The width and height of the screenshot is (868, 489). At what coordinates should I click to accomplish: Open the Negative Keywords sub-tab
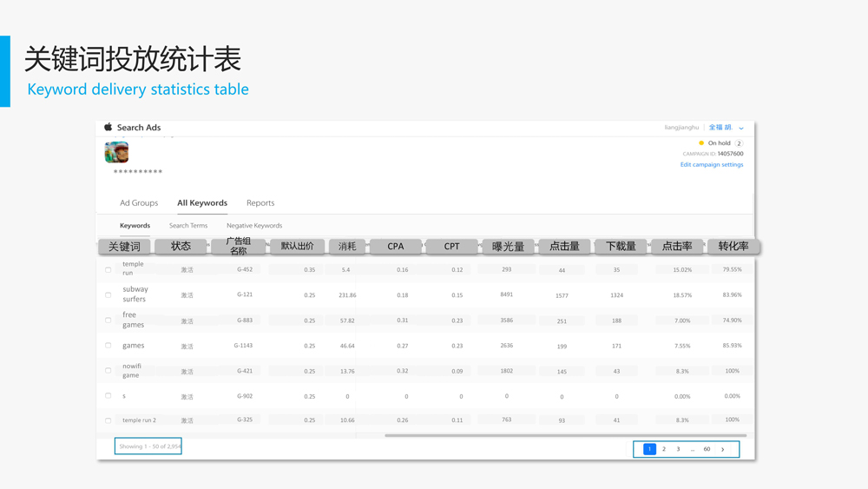(254, 226)
